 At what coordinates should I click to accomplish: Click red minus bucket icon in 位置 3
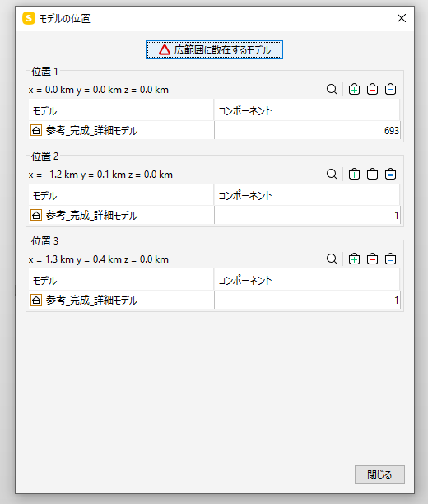[x=372, y=259]
